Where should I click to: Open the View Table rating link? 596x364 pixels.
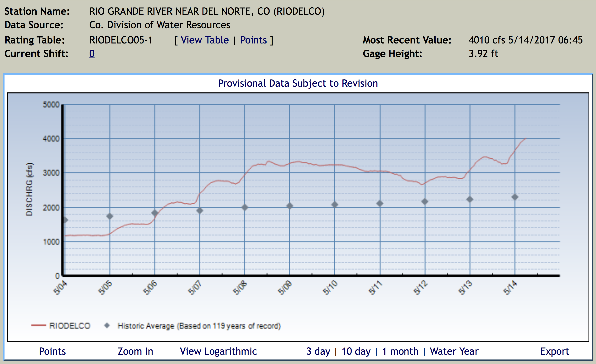(x=204, y=40)
